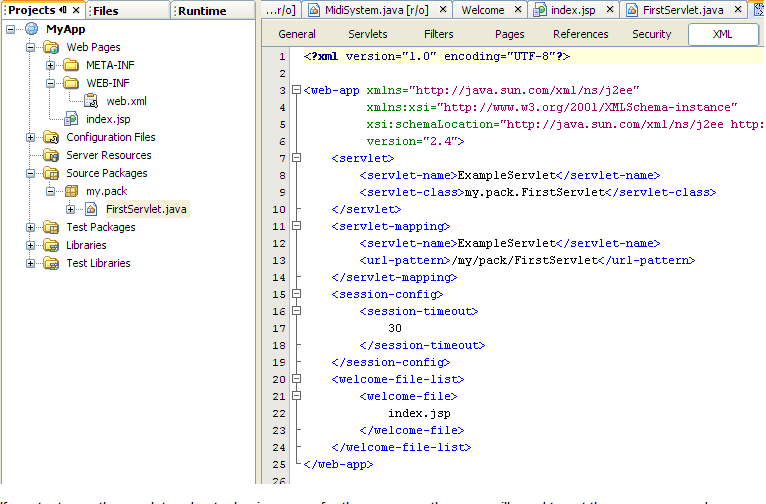Click the web.xml file icon
This screenshot has width=766, height=504.
[x=91, y=101]
